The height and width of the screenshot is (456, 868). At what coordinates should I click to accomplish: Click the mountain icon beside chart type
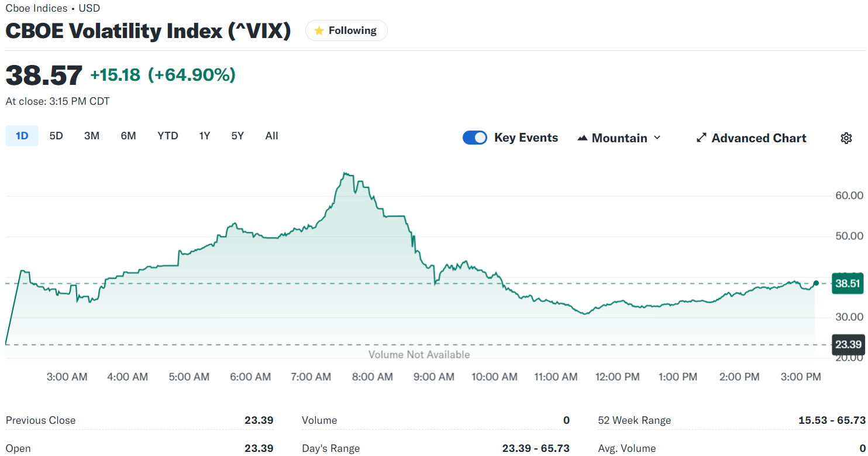click(582, 138)
